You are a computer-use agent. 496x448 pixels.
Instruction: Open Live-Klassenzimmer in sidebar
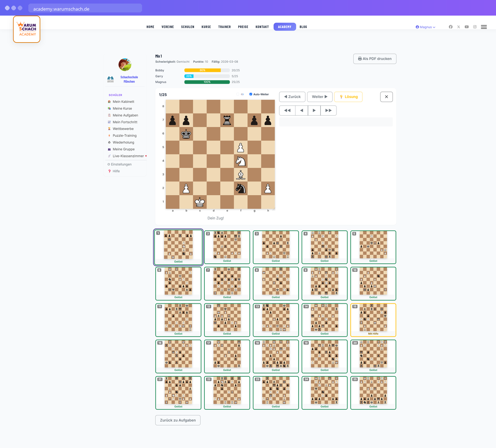pos(128,156)
